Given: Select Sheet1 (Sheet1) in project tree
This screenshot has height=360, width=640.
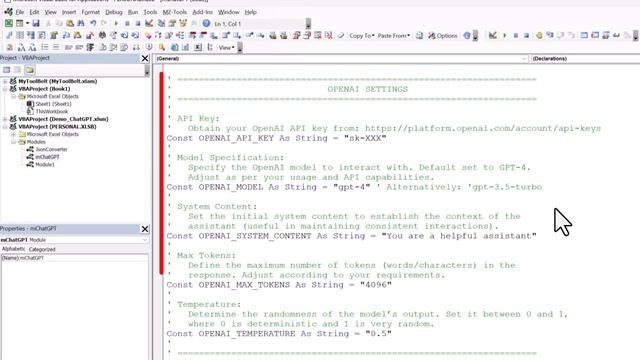Looking at the screenshot, I should (x=53, y=104).
